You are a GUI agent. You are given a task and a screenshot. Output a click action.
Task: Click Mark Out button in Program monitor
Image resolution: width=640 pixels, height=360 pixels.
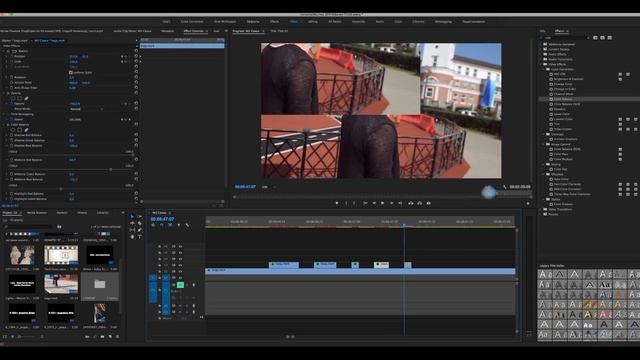tap(354, 203)
